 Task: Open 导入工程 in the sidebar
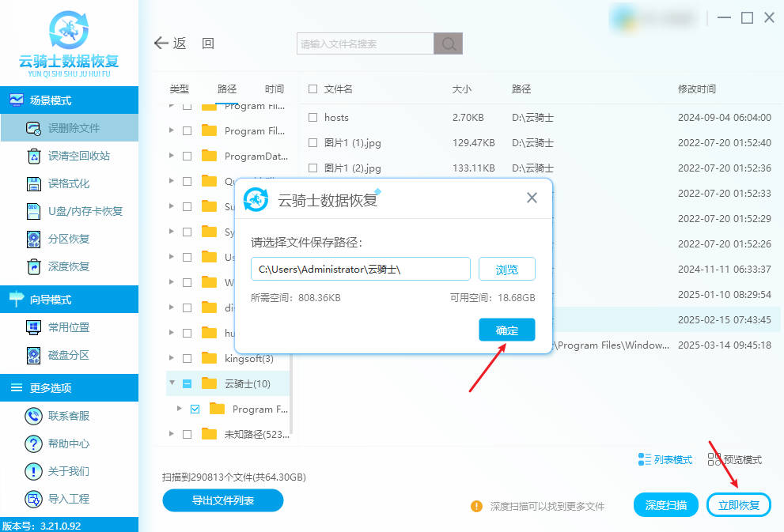click(34, 499)
